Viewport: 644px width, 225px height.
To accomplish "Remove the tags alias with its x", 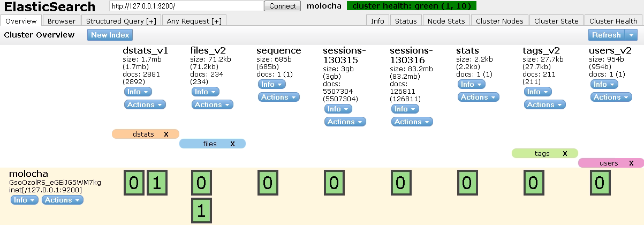I will tap(565, 153).
